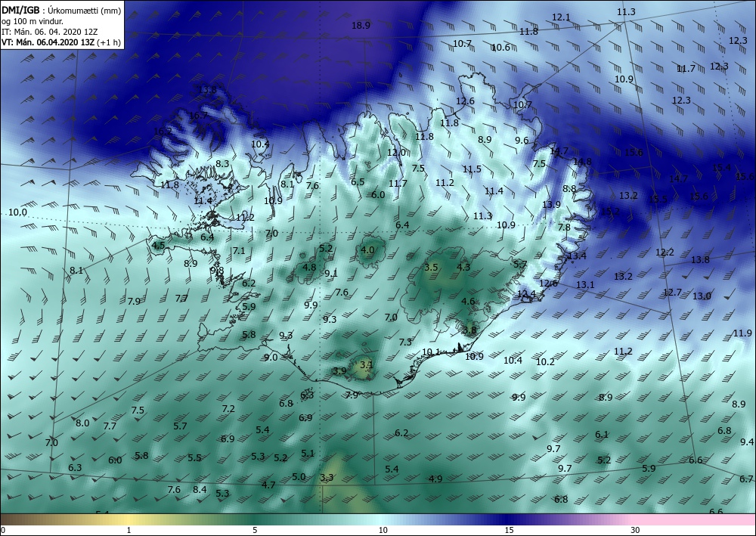
Task: Click the map value '6.5'
Action: pos(358,182)
